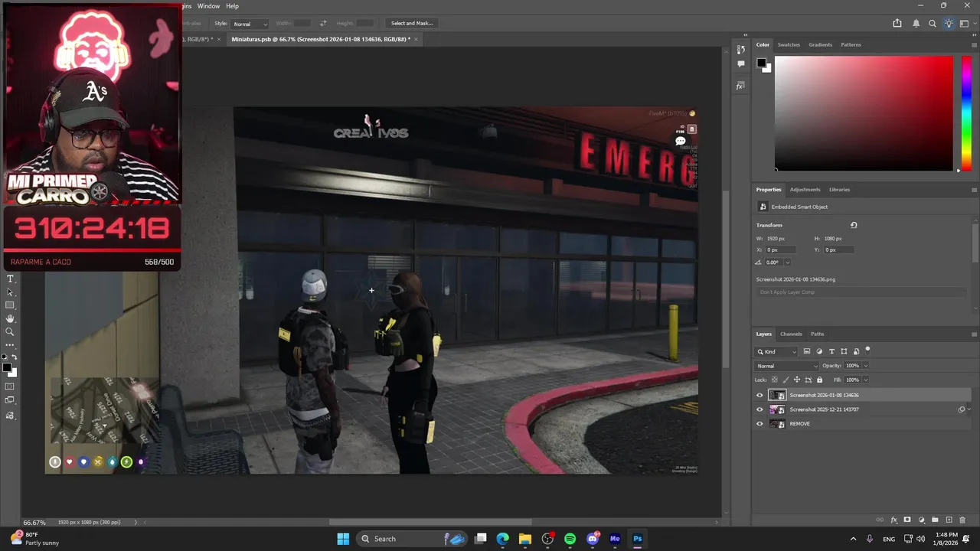Delete layer trash icon
Image resolution: width=980 pixels, height=551 pixels.
click(x=962, y=520)
